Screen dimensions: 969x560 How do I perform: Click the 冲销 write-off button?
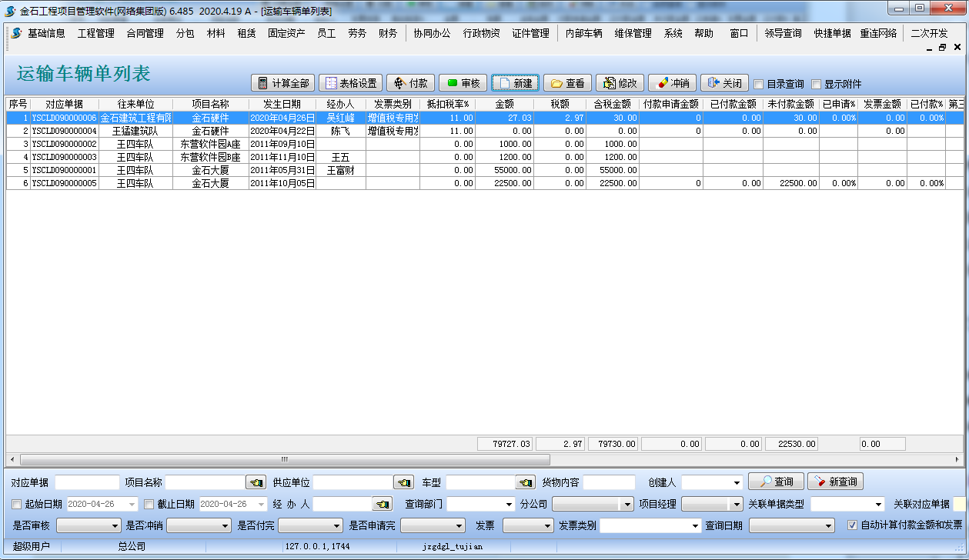(672, 83)
